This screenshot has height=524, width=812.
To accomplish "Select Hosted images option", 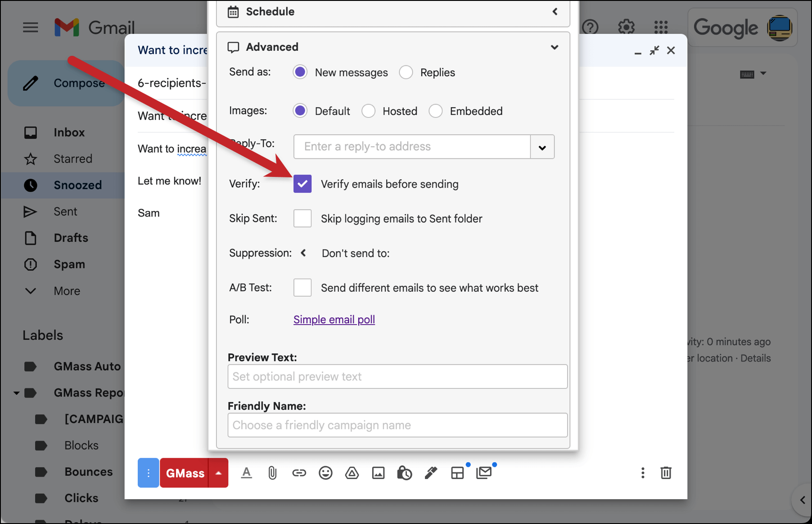I will pyautogui.click(x=368, y=111).
